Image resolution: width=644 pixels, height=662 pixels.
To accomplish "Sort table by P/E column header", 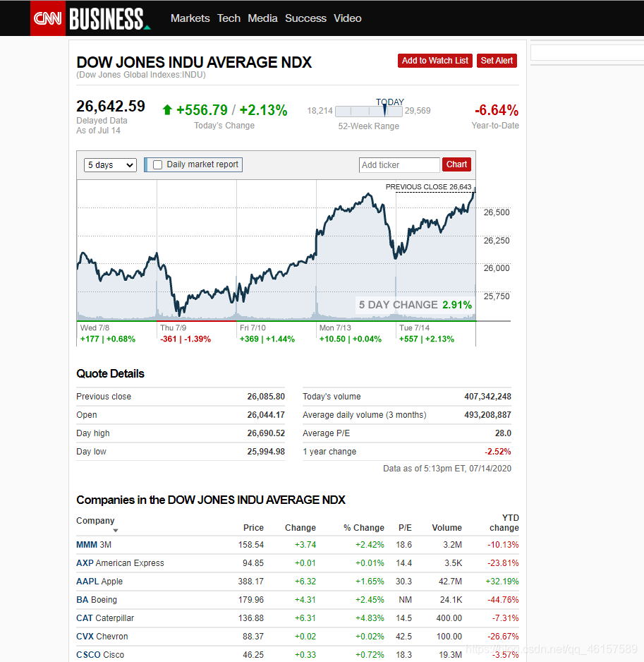I will pyautogui.click(x=405, y=528).
